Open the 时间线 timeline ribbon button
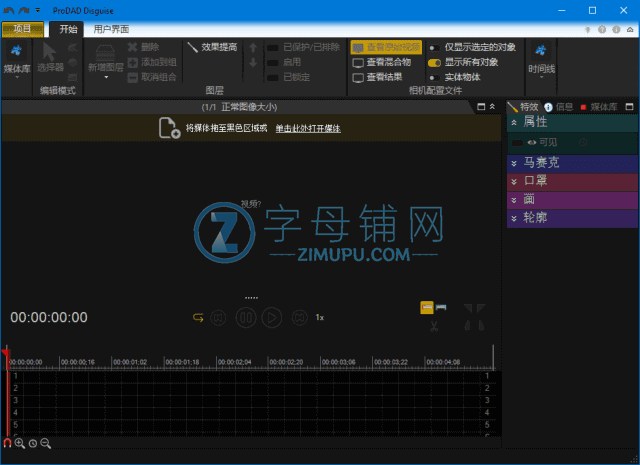The width and height of the screenshot is (640, 465). [541, 60]
